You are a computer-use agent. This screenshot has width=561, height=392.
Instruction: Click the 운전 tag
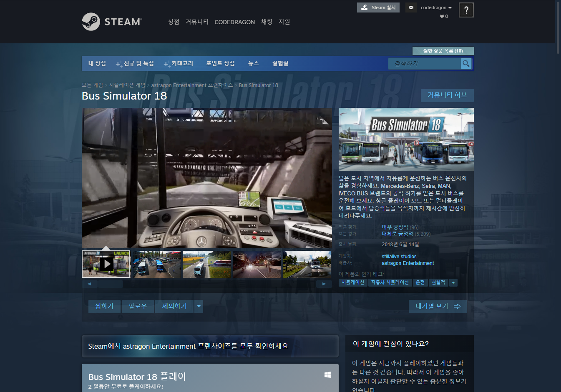point(420,282)
